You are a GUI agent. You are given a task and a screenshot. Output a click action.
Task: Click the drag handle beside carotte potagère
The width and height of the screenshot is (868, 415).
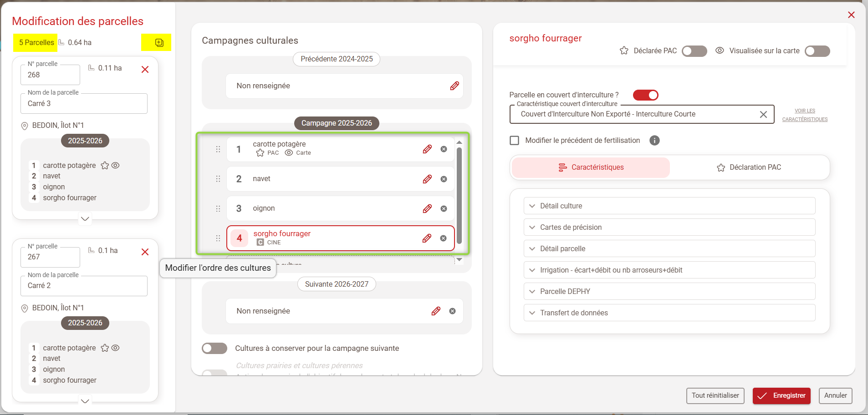point(218,149)
